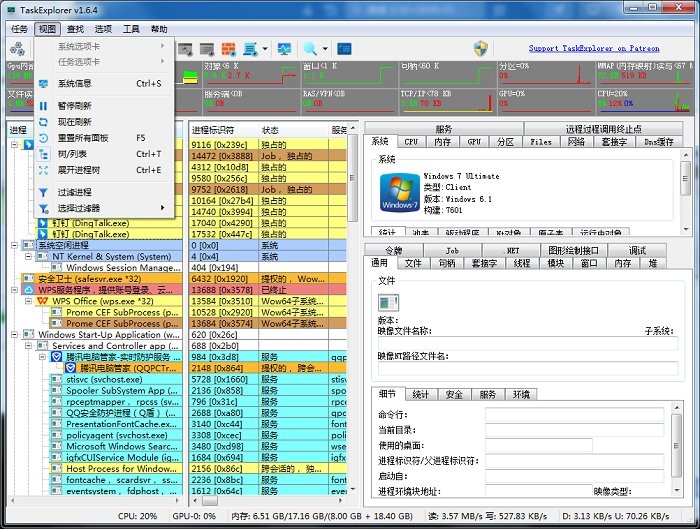Open the 安全 tab
Viewport: 700px width, 529px height.
[x=454, y=395]
